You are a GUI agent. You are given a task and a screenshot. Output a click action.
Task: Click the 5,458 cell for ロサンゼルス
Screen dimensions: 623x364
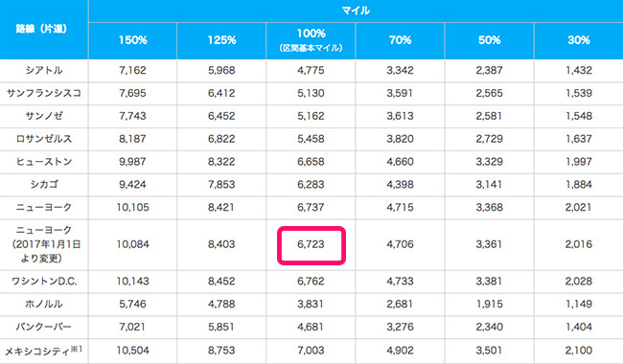(311, 139)
